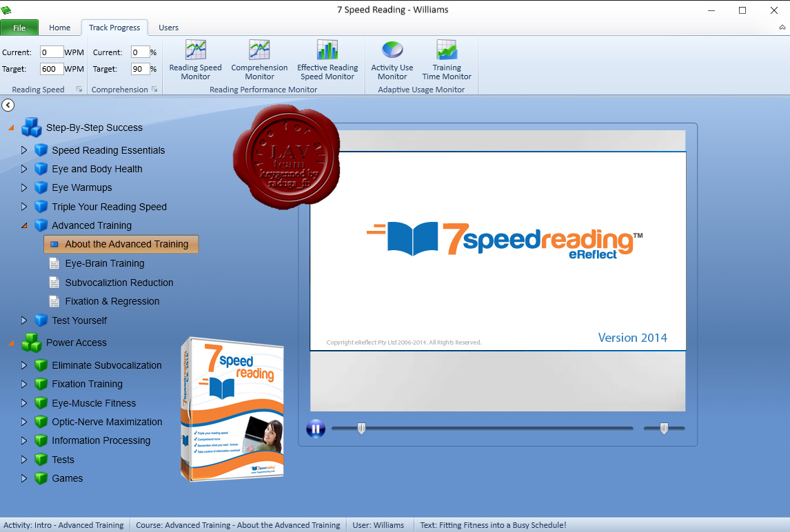
Task: Click 'User: Williams' in the status bar
Action: coord(378,525)
